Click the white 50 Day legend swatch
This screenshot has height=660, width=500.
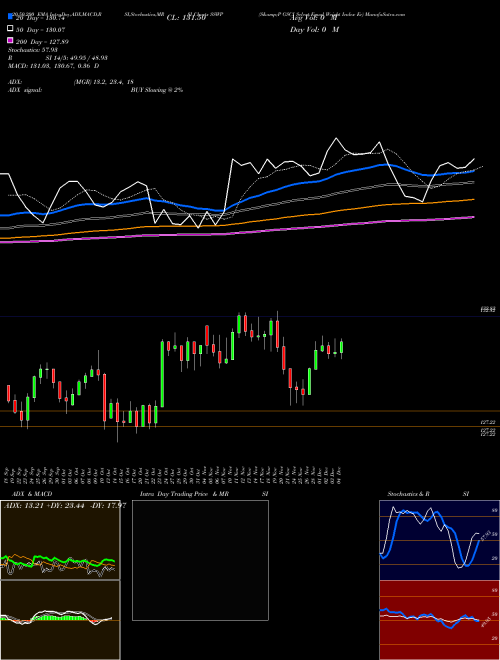[10, 29]
